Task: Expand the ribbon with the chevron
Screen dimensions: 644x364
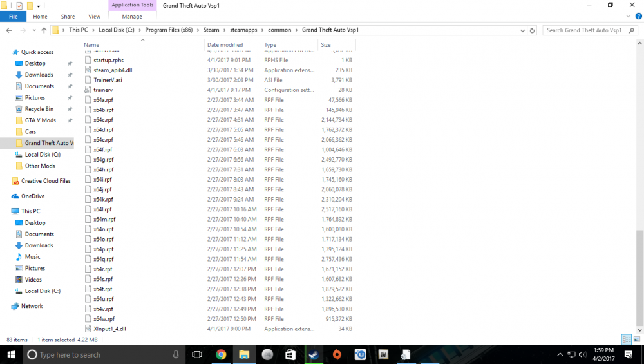Action: (x=628, y=17)
